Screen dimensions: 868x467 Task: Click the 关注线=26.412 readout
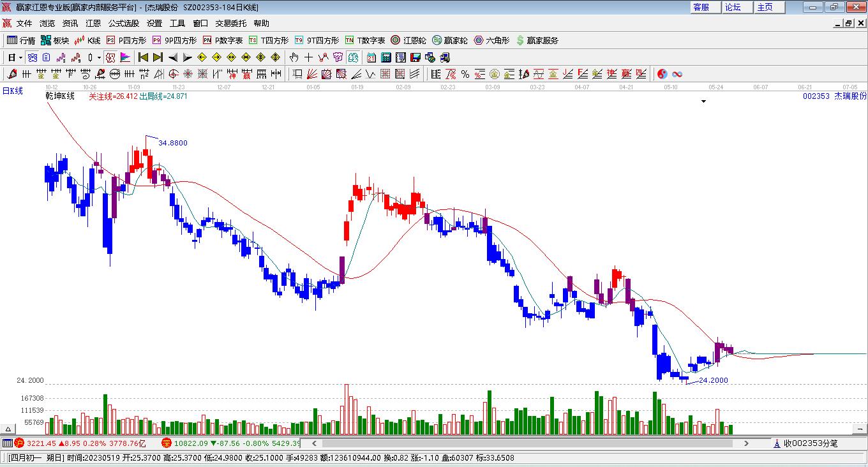113,96
